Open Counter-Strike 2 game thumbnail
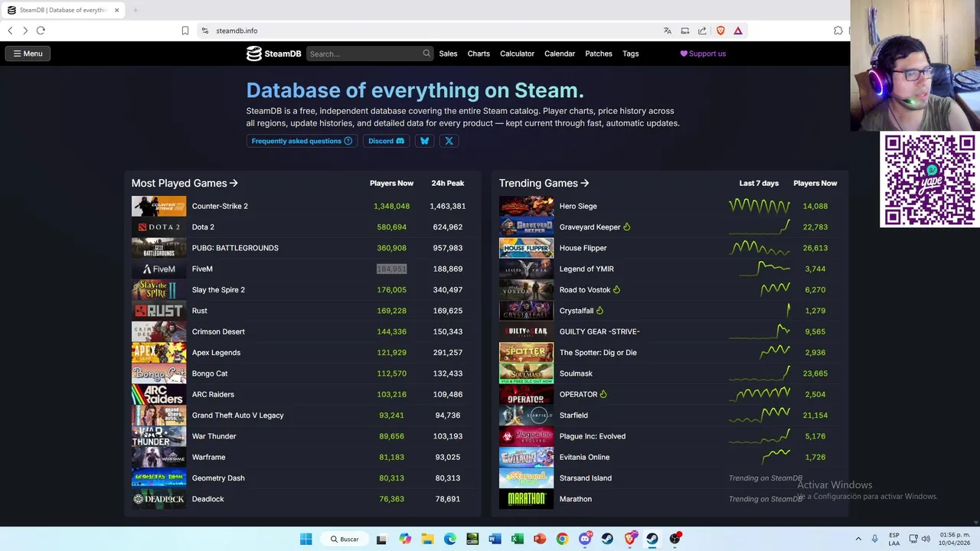The image size is (980, 551). [x=158, y=206]
